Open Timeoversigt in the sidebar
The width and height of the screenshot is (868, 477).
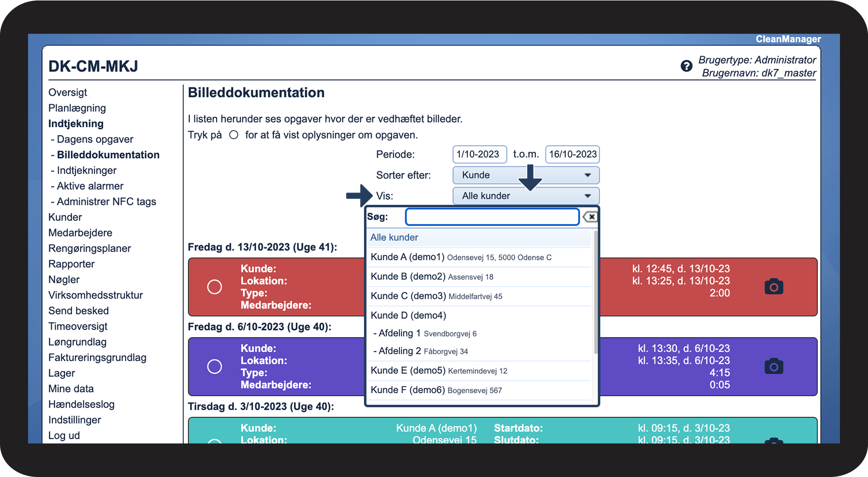[x=78, y=327]
